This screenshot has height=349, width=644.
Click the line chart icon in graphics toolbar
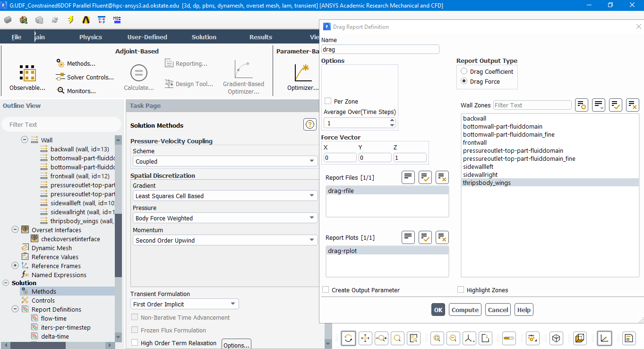point(604,338)
